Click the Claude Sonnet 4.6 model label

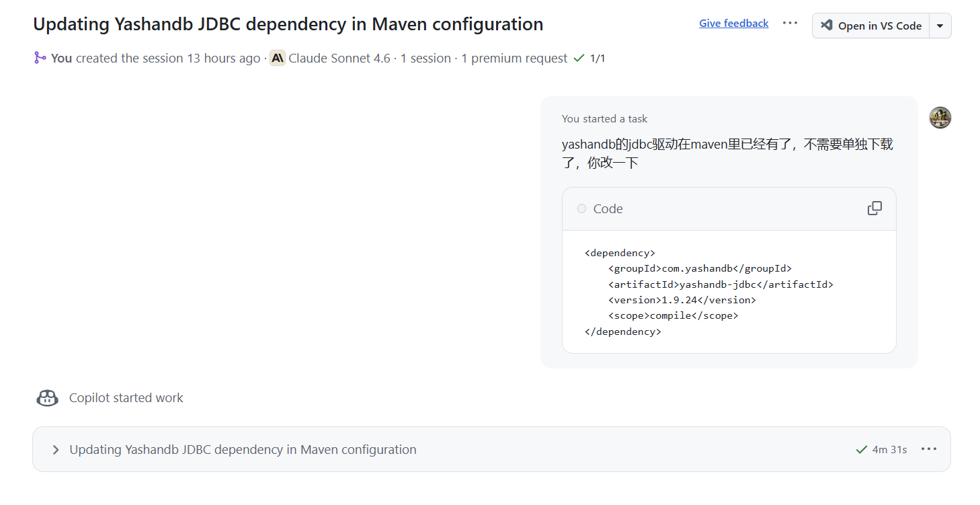click(x=339, y=59)
